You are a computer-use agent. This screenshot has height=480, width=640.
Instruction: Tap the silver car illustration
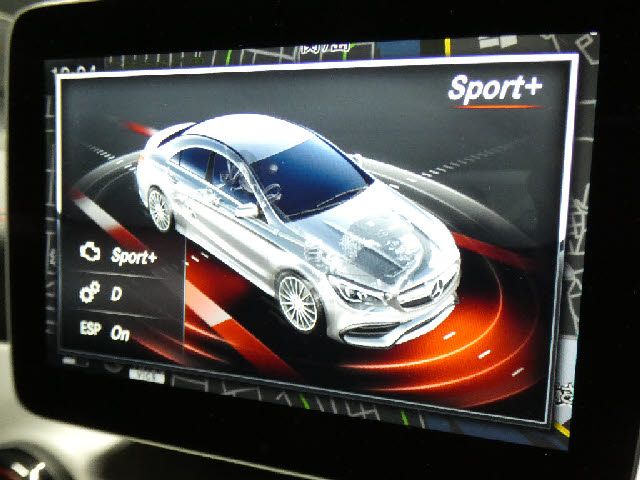(298, 229)
